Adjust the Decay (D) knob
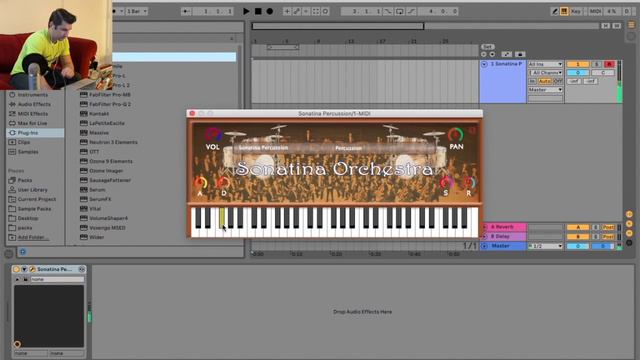640x360 pixels. pyautogui.click(x=223, y=182)
